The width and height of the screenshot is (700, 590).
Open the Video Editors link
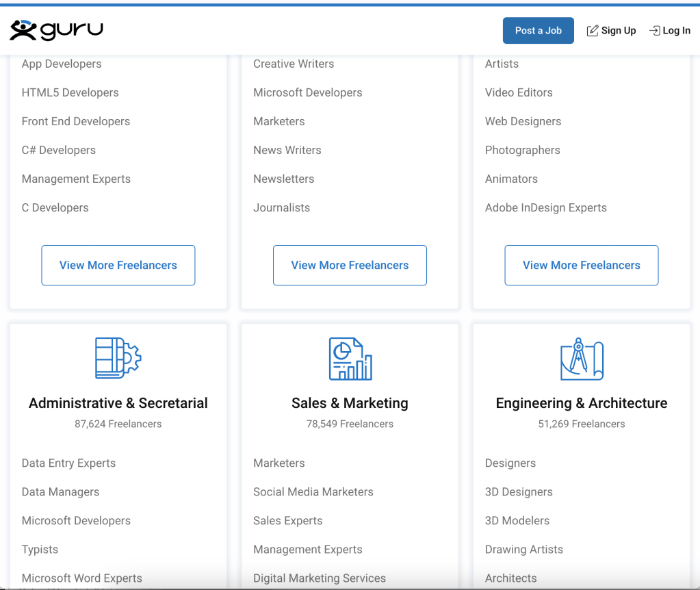point(519,92)
